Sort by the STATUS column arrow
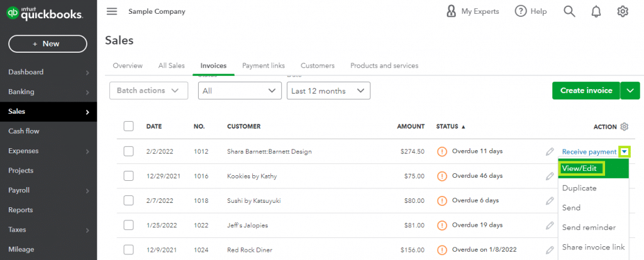The image size is (644, 260). coord(464,127)
